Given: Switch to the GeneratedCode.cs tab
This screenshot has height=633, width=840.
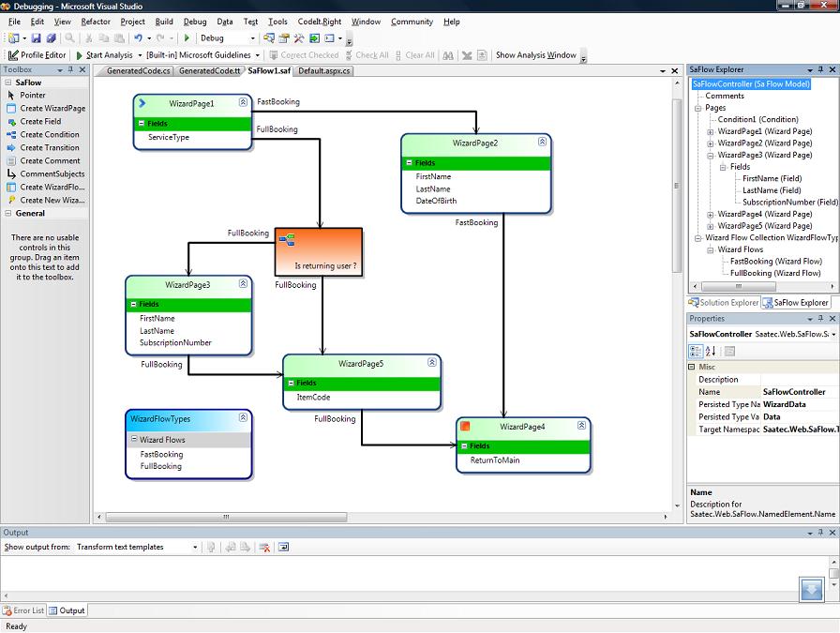Looking at the screenshot, I should coord(139,70).
